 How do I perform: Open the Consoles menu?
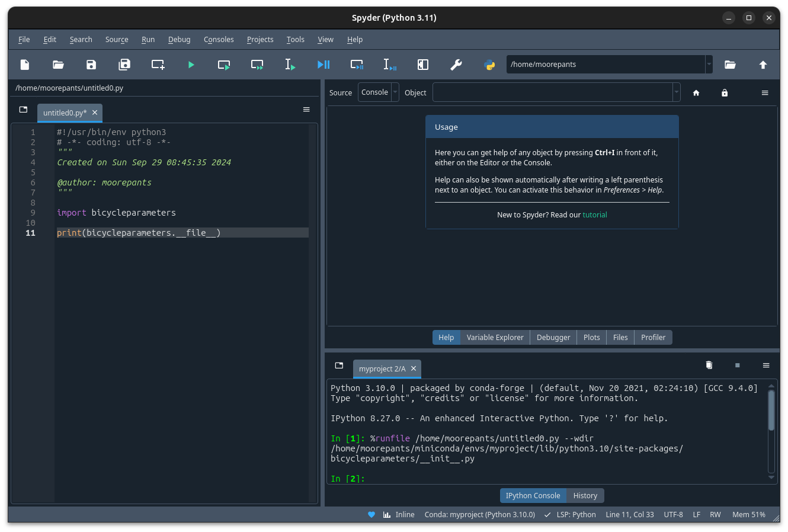point(219,40)
